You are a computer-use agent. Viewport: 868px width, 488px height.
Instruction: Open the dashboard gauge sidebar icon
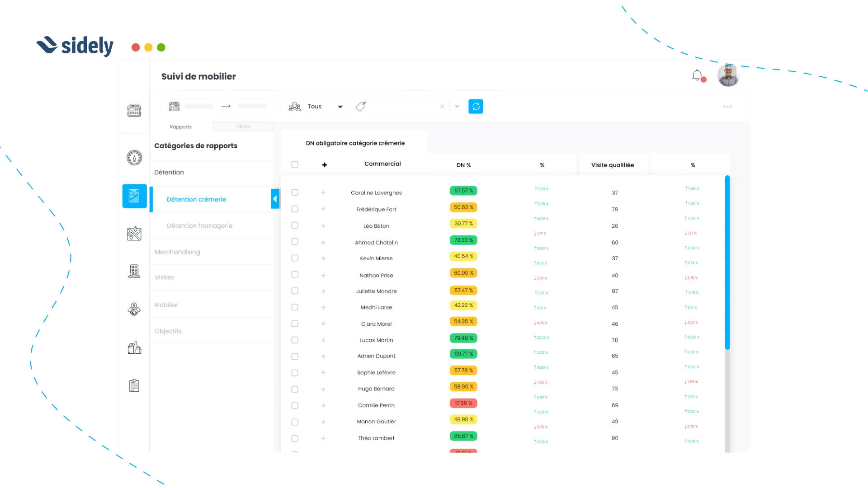click(x=134, y=158)
